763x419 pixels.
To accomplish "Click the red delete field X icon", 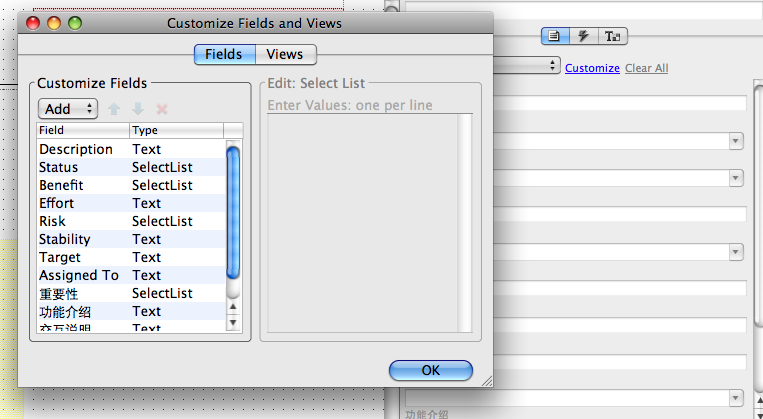I will (162, 108).
